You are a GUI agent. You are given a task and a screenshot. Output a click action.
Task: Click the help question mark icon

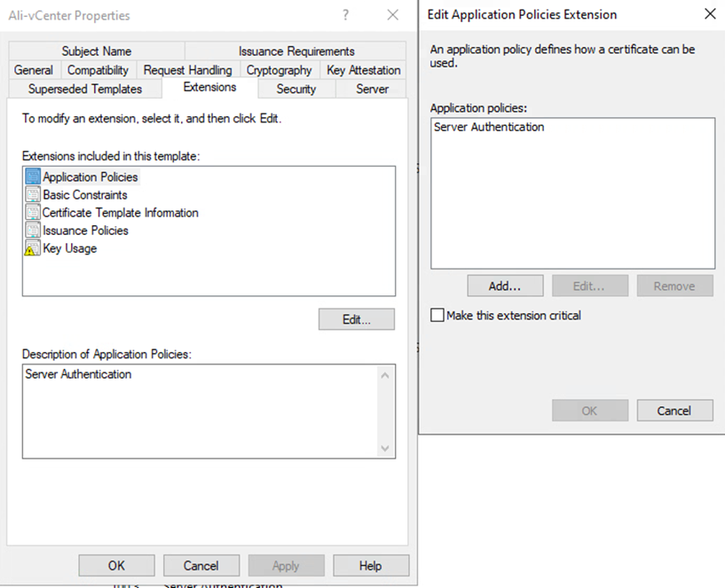345,15
